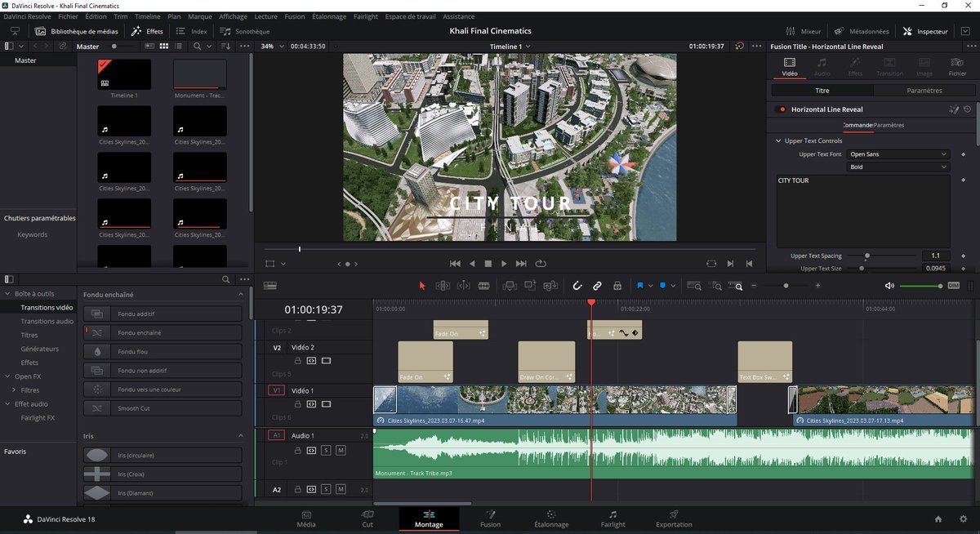Open the marker color dropdown arrow

[673, 286]
